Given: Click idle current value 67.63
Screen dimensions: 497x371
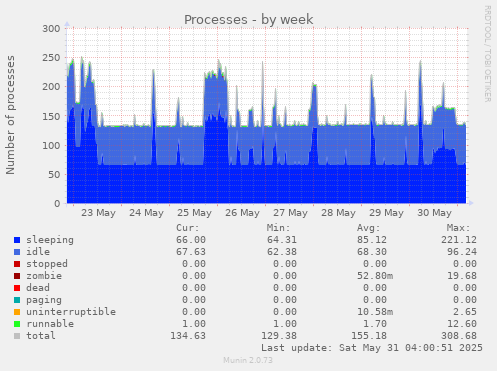Looking at the screenshot, I should (191, 252).
